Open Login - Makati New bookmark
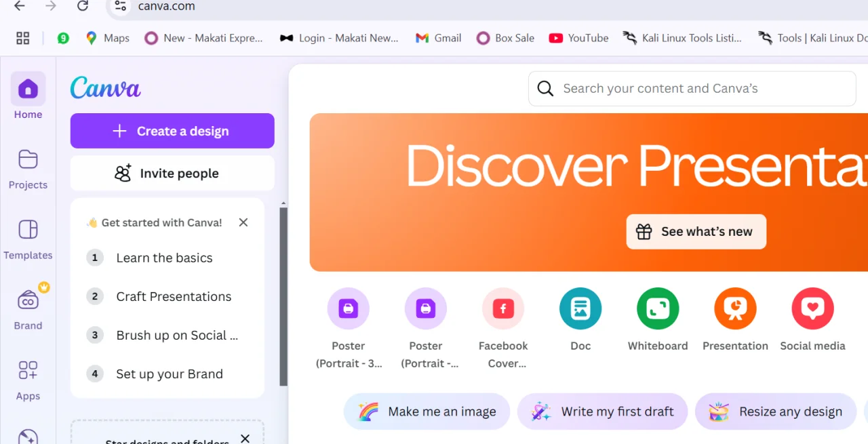Image resolution: width=868 pixels, height=444 pixels. (339, 38)
